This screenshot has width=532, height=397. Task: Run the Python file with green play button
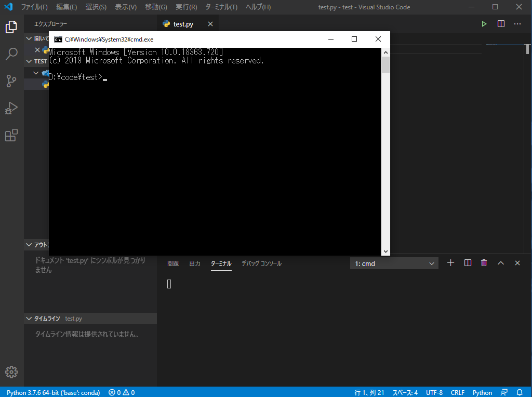[x=484, y=24]
